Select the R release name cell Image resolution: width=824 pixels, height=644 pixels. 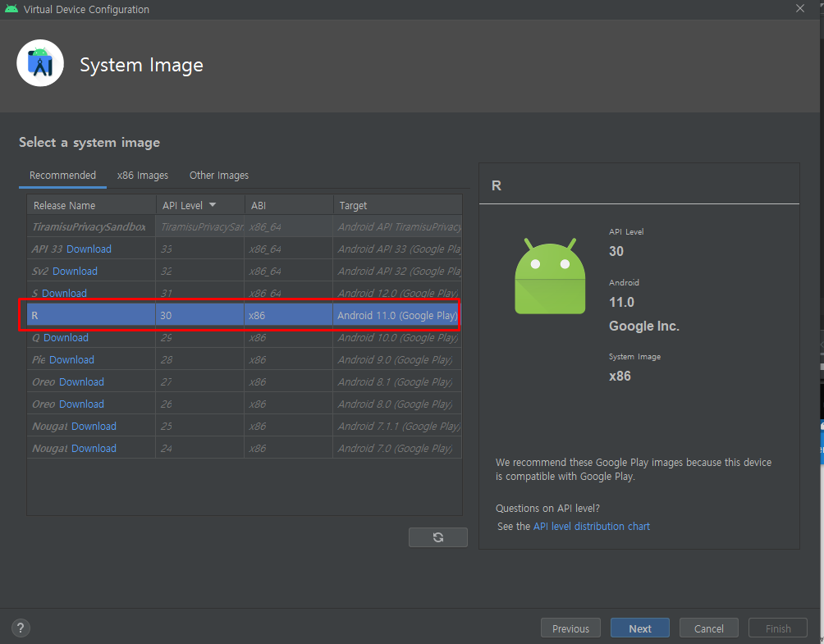pos(91,315)
